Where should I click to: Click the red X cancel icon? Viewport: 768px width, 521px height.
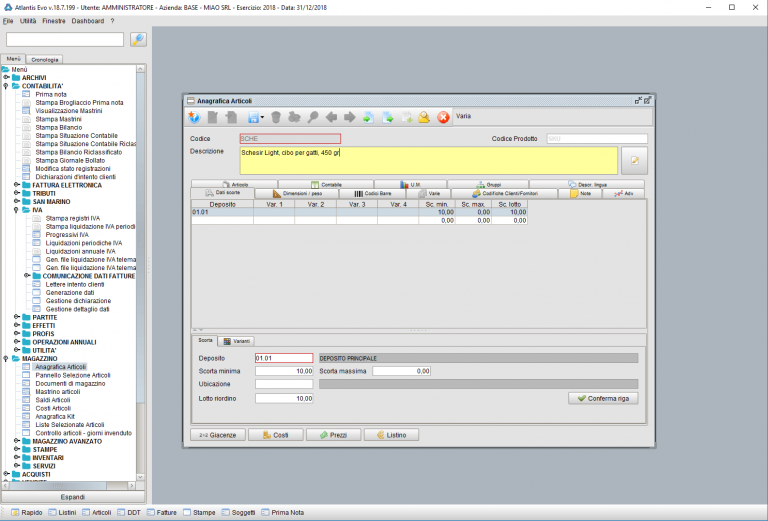[443, 117]
